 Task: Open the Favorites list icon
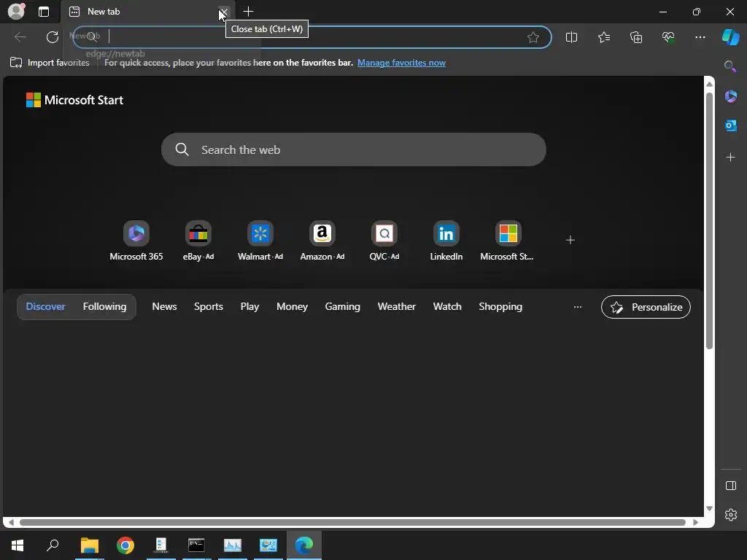pyautogui.click(x=603, y=37)
